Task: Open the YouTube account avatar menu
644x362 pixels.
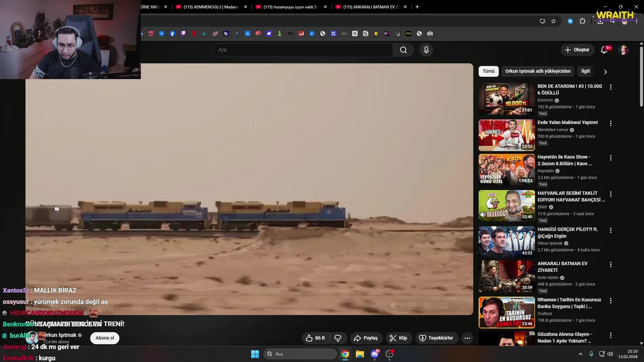Action: [x=624, y=50]
